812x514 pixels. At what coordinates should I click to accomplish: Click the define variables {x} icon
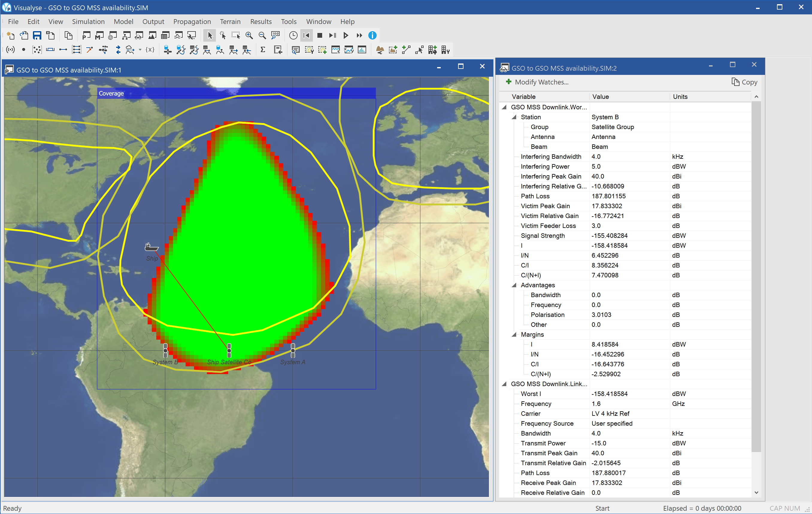pyautogui.click(x=150, y=50)
